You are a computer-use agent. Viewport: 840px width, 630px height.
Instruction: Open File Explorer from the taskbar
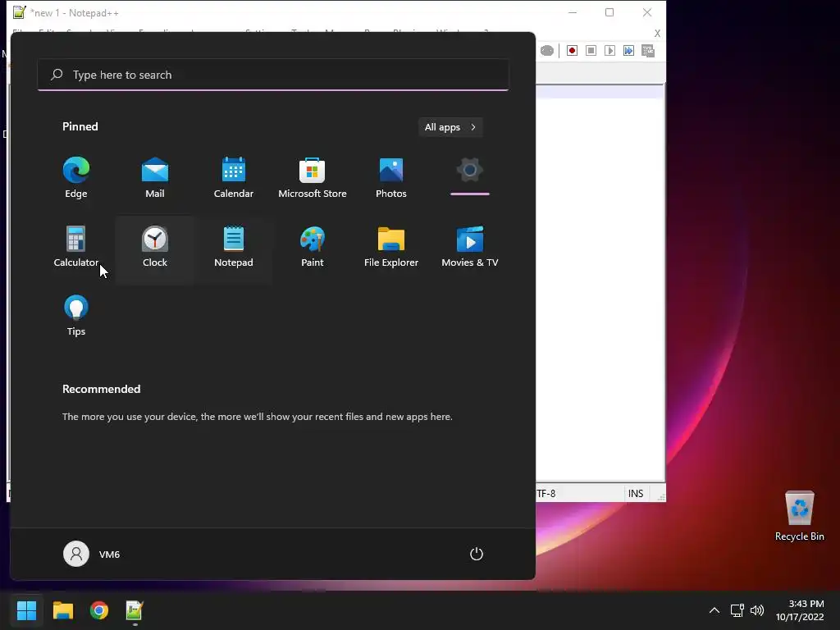tap(62, 610)
